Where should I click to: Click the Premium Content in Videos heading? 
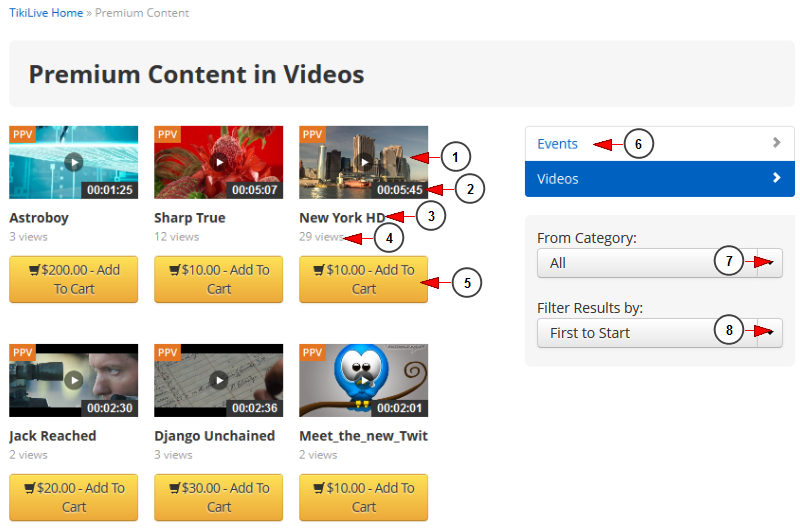(196, 74)
